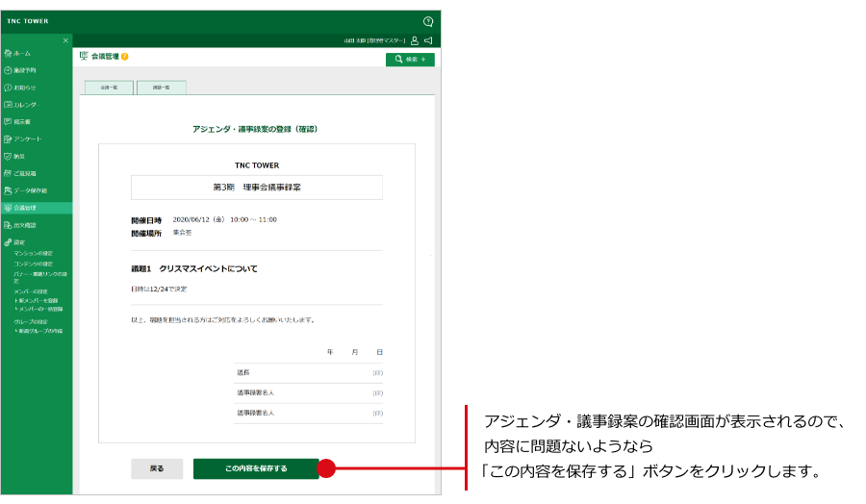Expand the 検索 + search panel
Screen dimensions: 866x504
click(410, 60)
